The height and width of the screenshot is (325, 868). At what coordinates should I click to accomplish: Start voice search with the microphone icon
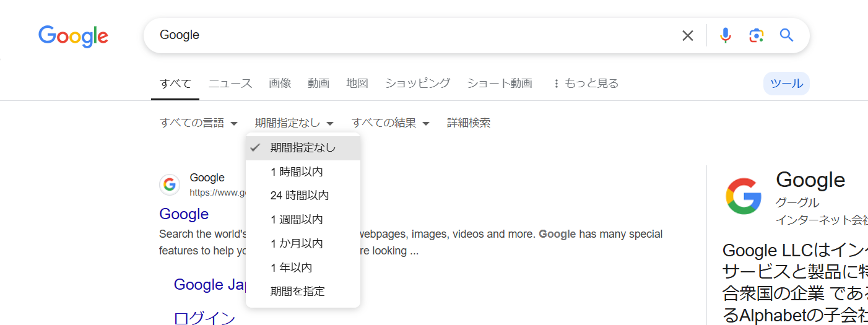(726, 35)
